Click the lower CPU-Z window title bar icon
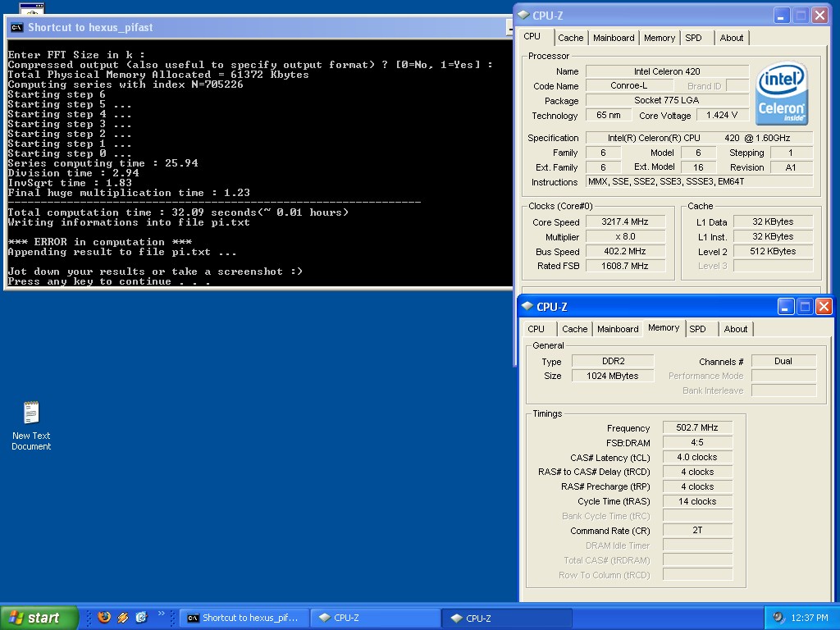Image resolution: width=840 pixels, height=630 pixels. [x=527, y=307]
